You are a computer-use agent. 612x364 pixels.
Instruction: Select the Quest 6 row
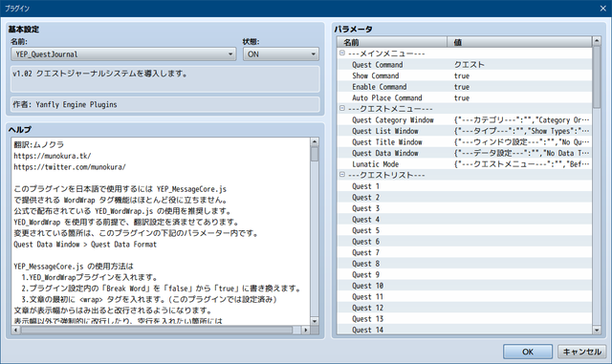tap(465, 242)
